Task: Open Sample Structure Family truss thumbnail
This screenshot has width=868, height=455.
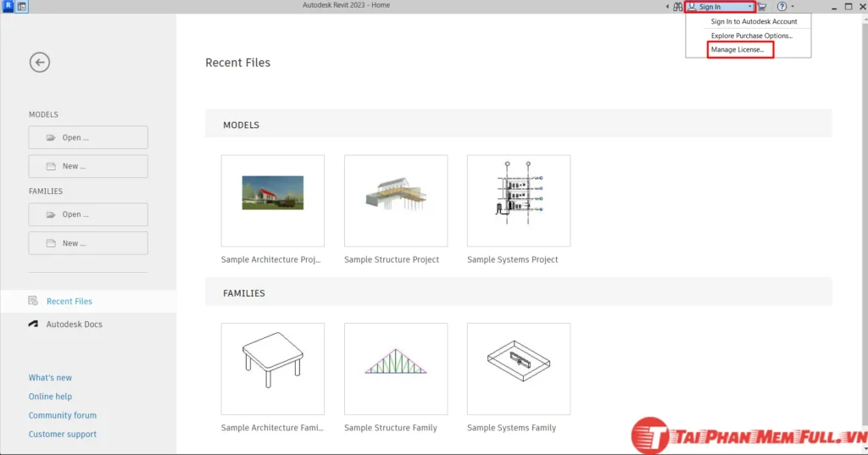Action: click(396, 369)
